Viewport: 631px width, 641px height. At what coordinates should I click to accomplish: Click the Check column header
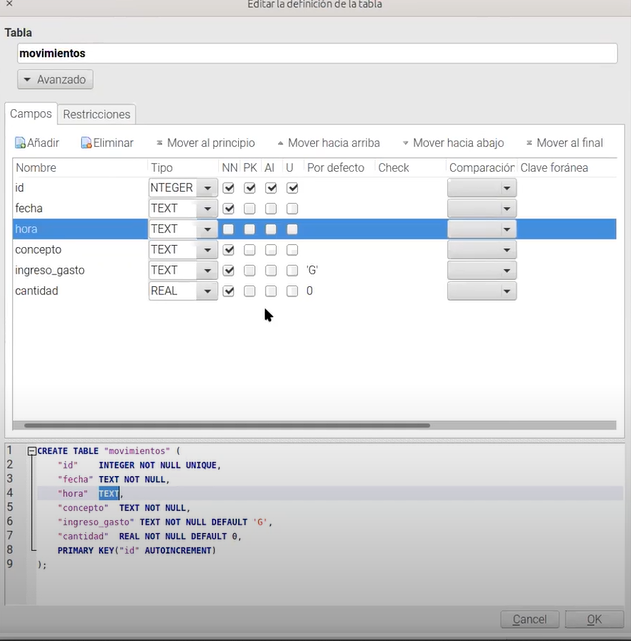coord(410,168)
